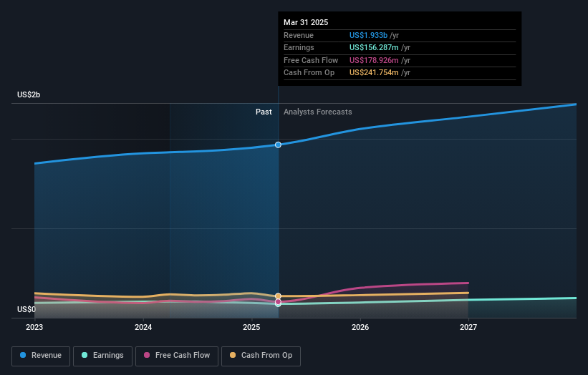Click the Mar 31 2025 tooltip date
The image size is (588, 375).
(306, 22)
